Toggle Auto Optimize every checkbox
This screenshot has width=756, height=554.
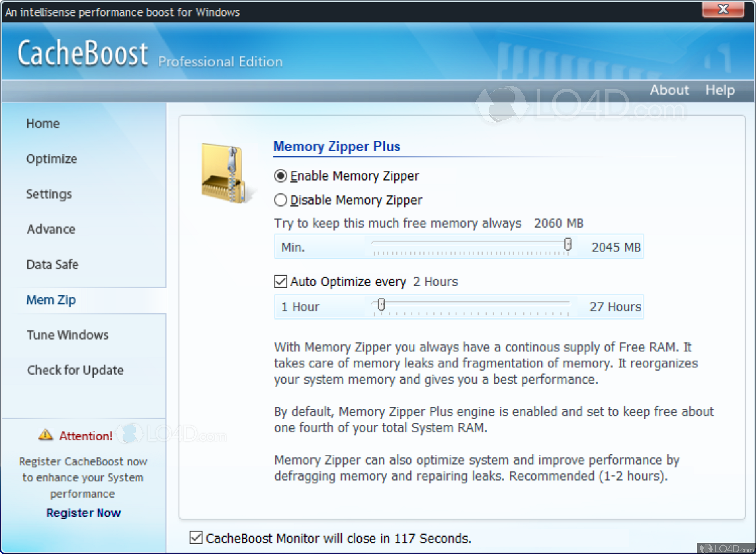pyautogui.click(x=281, y=282)
